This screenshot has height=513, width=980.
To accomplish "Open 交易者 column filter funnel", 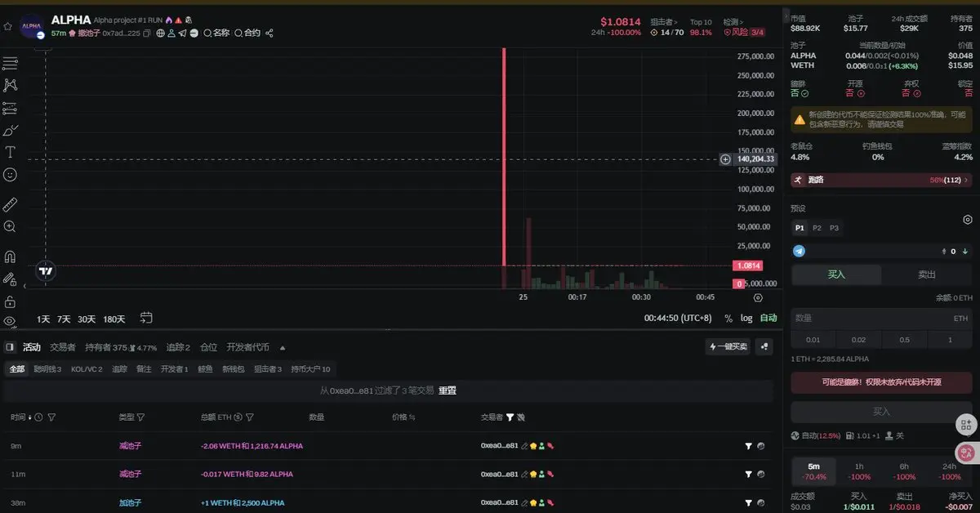I will (x=510, y=417).
